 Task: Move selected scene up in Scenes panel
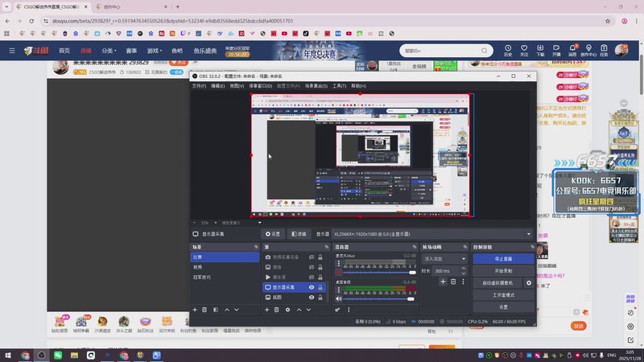(x=227, y=310)
